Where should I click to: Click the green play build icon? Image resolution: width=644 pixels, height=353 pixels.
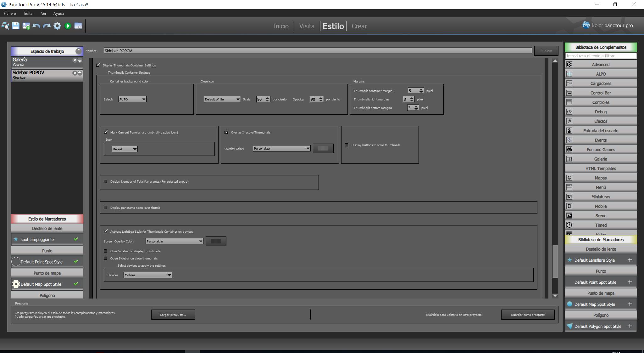[68, 26]
